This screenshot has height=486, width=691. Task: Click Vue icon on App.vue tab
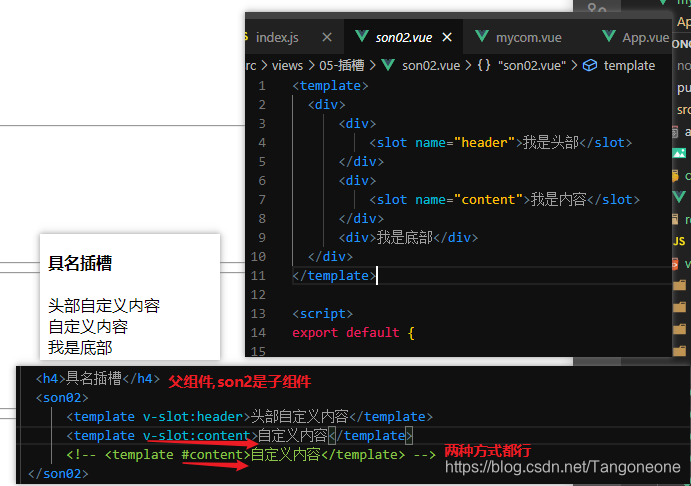pyautogui.click(x=609, y=36)
